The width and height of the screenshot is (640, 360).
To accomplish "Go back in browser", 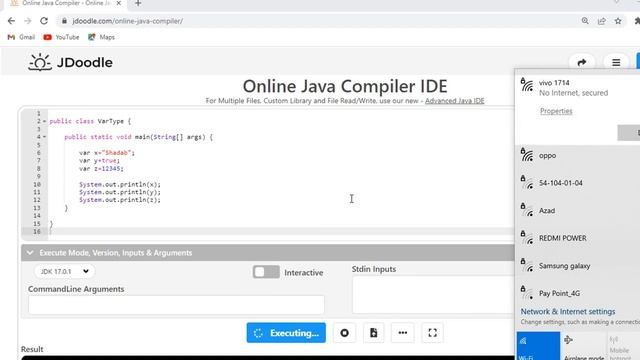I will click(11, 21).
